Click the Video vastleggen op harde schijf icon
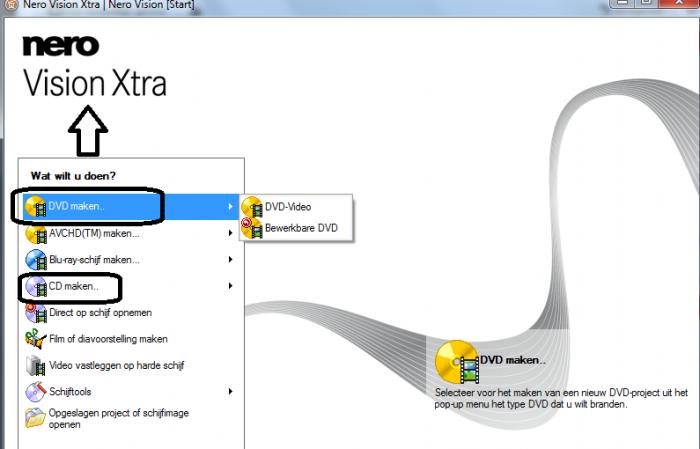 coord(36,366)
